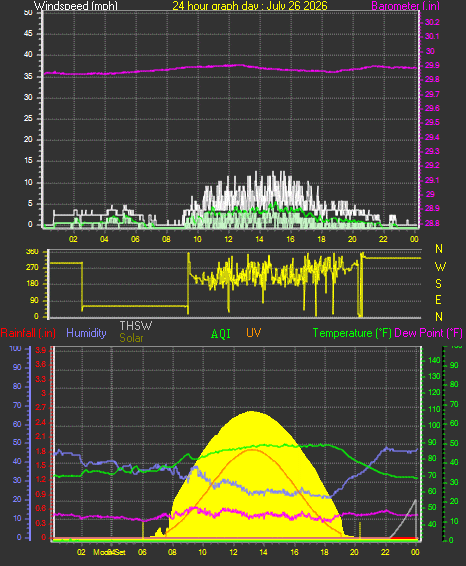This screenshot has width=466, height=566.
Task: Click the 35 windspeed axis value
Action: coord(28,77)
